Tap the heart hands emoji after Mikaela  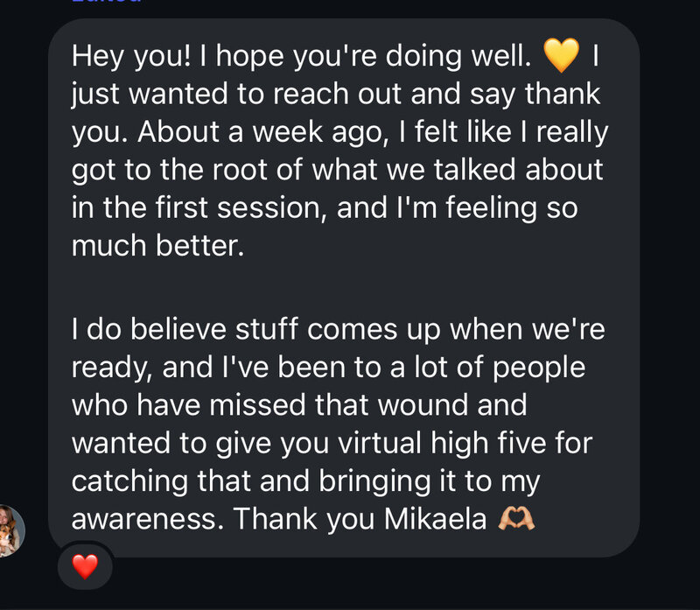[515, 518]
